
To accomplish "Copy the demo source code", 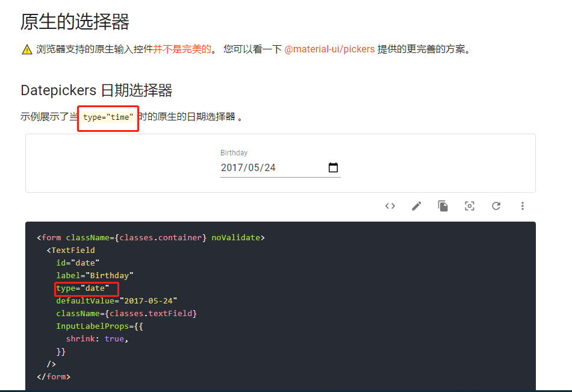I will [443, 205].
